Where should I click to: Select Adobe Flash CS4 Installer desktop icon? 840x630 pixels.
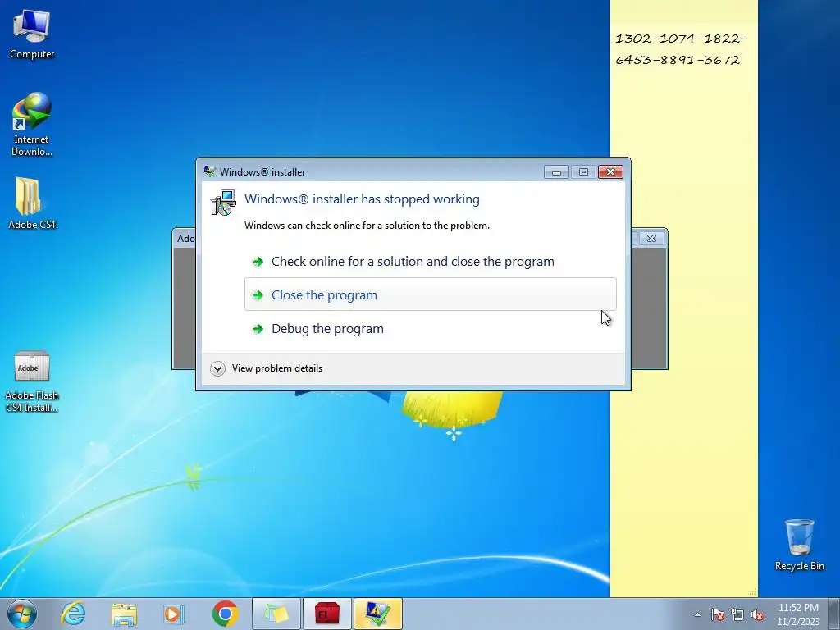click(32, 381)
